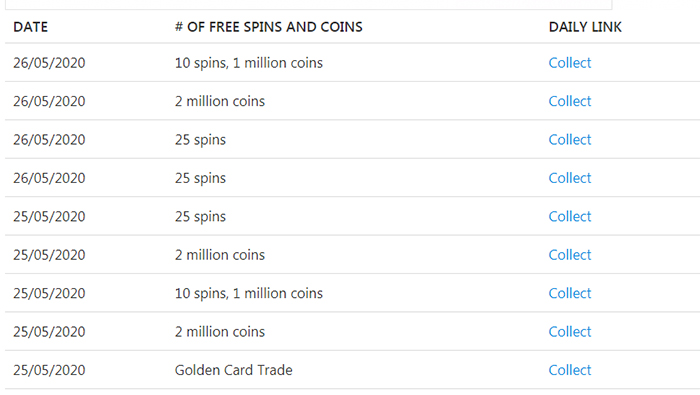The height and width of the screenshot is (395, 700).
Task: Click the first 26/05/2020 date cell
Action: point(49,63)
